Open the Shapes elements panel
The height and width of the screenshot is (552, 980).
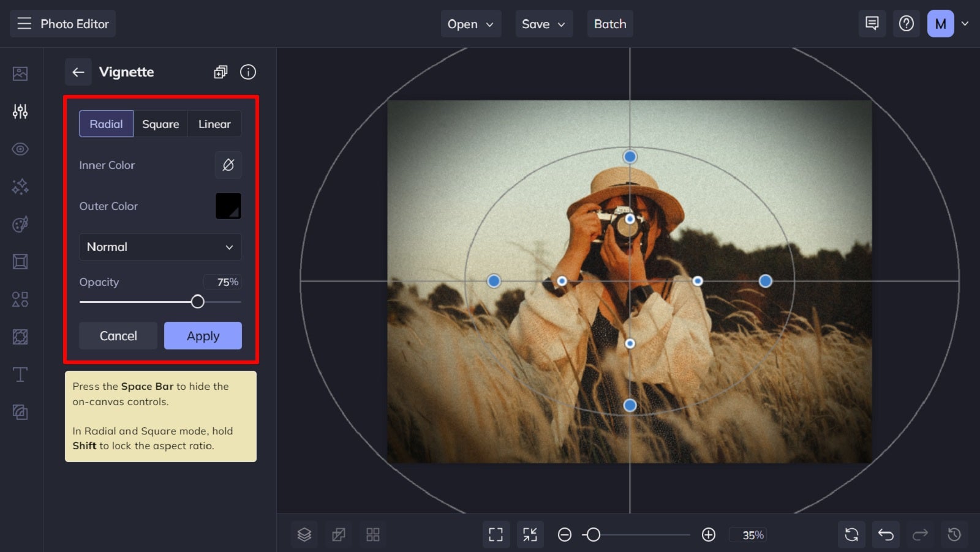(20, 299)
